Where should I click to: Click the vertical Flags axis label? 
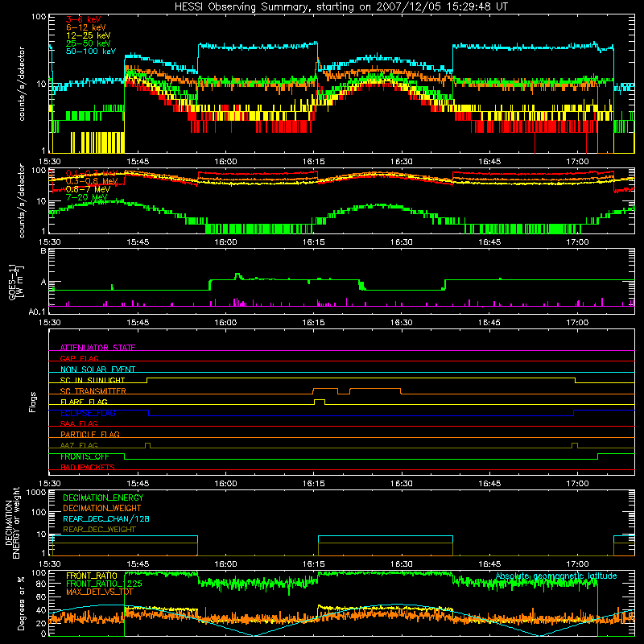click(x=33, y=402)
